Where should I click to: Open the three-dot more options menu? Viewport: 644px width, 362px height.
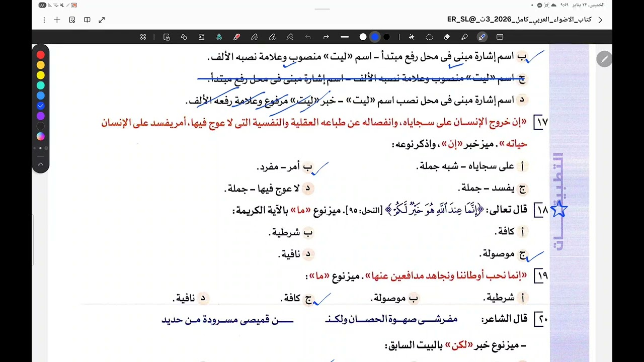[x=44, y=20]
